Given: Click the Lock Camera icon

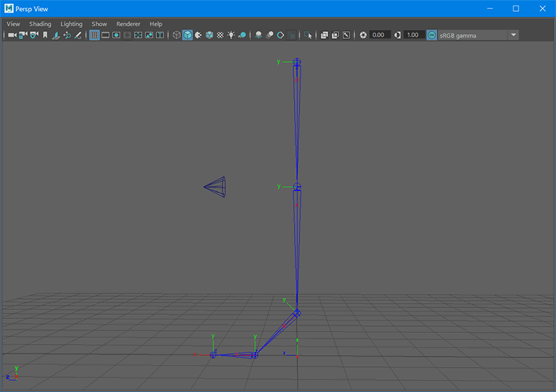Looking at the screenshot, I should pos(23,35).
